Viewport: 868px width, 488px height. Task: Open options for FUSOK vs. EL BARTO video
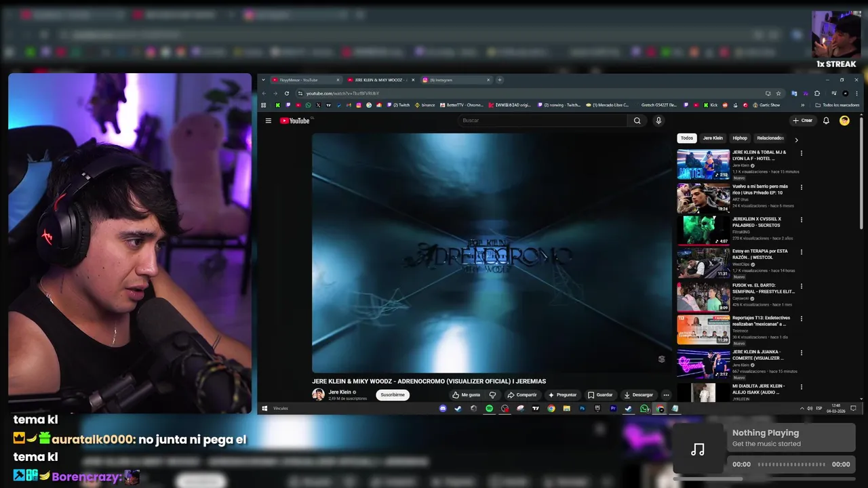point(802,285)
